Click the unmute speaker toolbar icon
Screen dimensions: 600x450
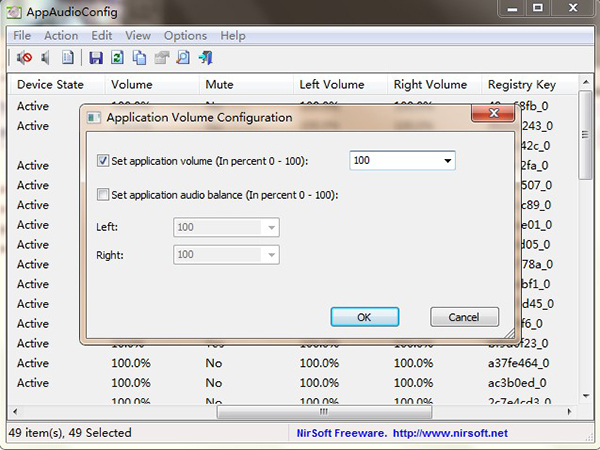46,58
